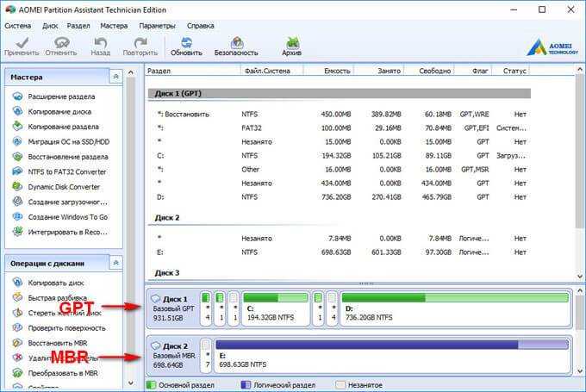The width and height of the screenshot is (586, 392).
Task: Sort by the Емкость column header
Action: point(328,71)
